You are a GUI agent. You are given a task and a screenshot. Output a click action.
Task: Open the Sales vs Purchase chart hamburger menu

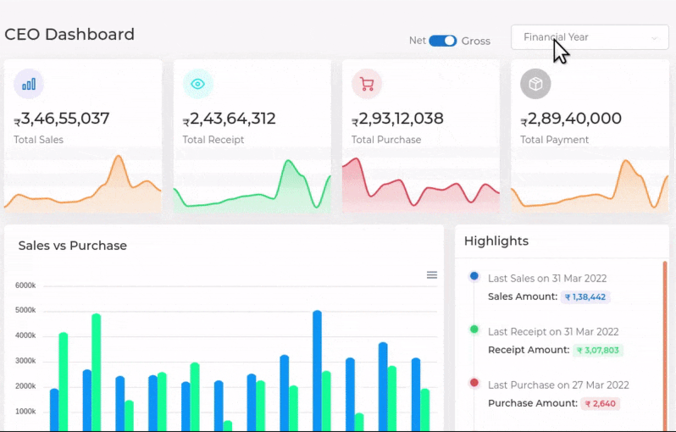tap(432, 275)
